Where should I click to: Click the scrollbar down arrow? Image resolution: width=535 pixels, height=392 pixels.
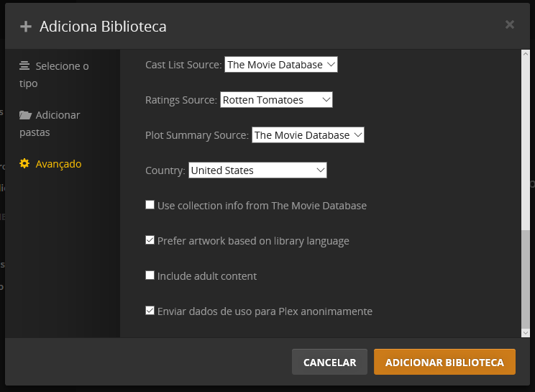526,332
